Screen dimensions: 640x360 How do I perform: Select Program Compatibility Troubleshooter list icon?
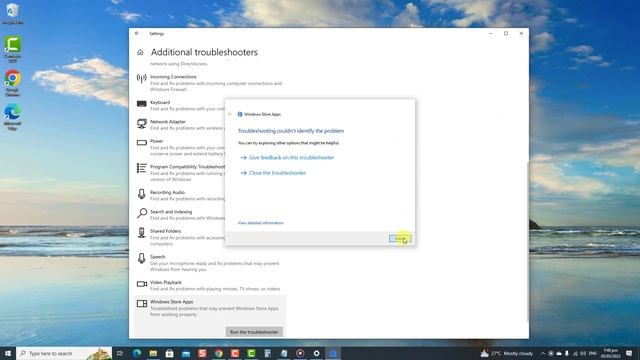(x=142, y=168)
